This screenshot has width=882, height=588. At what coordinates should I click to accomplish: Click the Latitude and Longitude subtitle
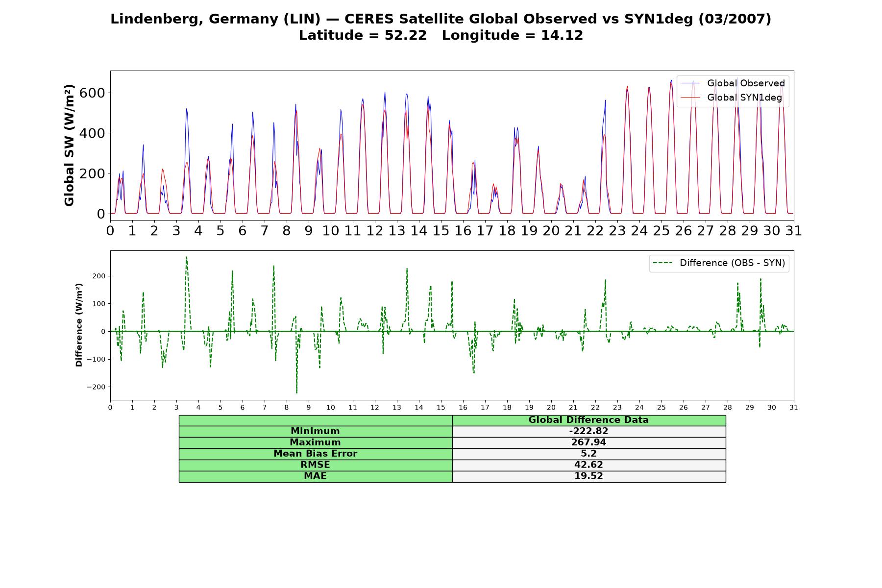(441, 35)
